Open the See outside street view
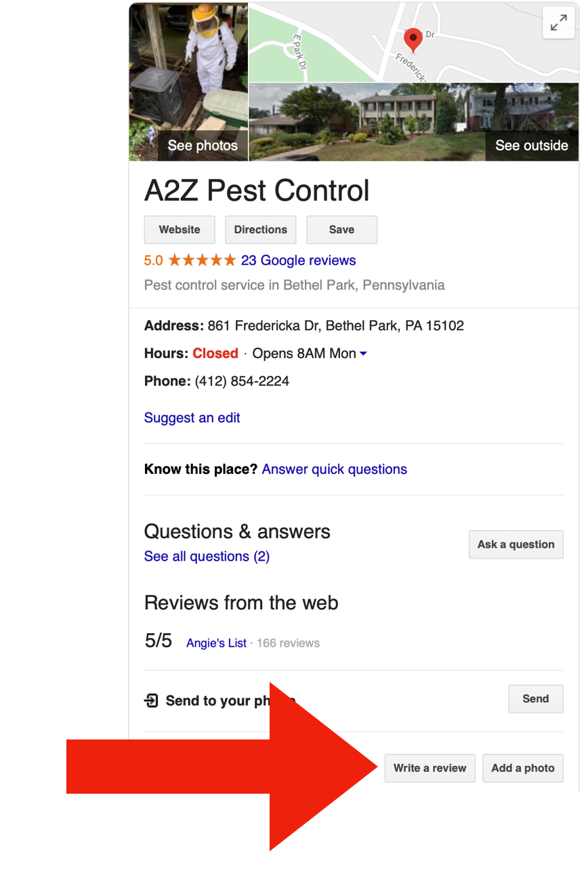Screen dimensions: 588x873 [x=413, y=122]
